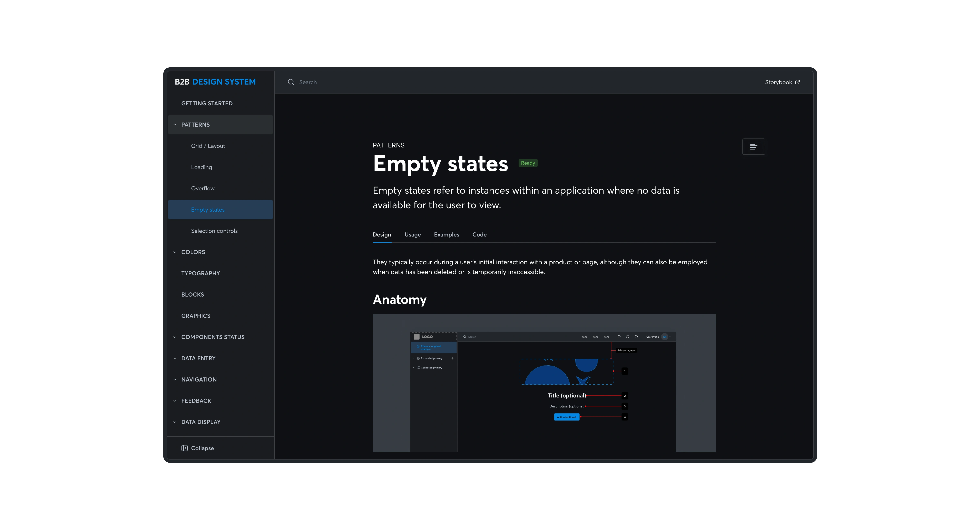Switch to the Design tab
This screenshot has height=531, width=980.
(x=382, y=234)
